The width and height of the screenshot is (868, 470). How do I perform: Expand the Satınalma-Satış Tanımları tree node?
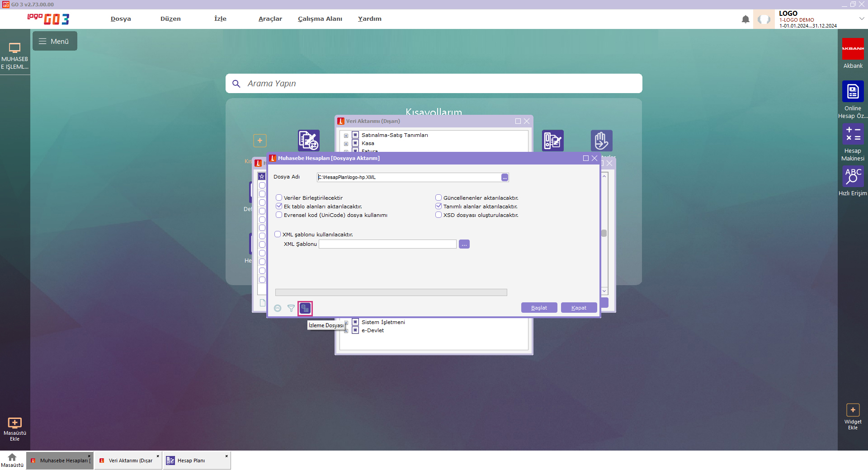tap(346, 136)
